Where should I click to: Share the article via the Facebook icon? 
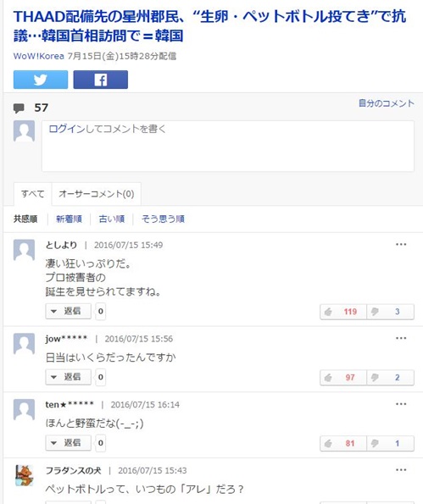pos(100,80)
